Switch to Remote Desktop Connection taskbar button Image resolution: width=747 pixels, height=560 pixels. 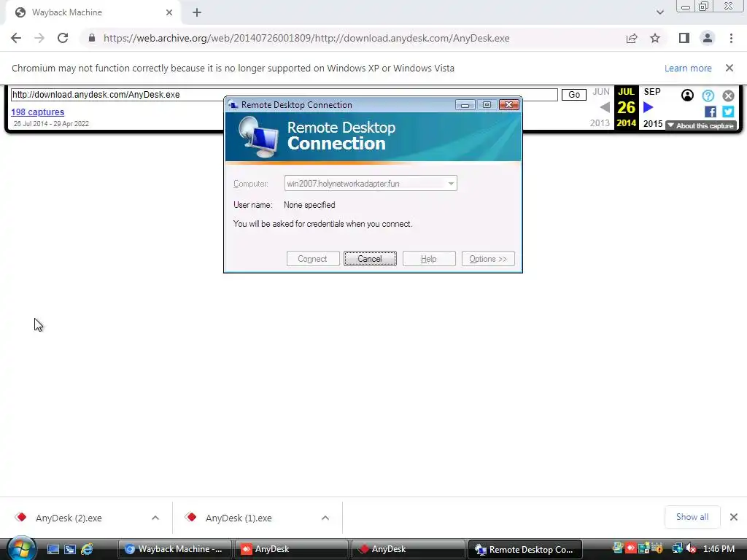click(525, 549)
